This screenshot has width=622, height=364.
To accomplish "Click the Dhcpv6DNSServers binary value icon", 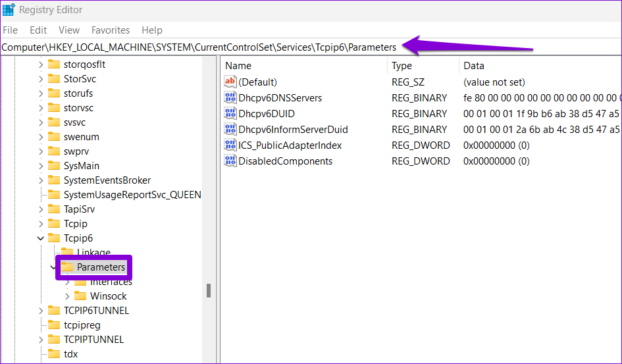I will 230,98.
